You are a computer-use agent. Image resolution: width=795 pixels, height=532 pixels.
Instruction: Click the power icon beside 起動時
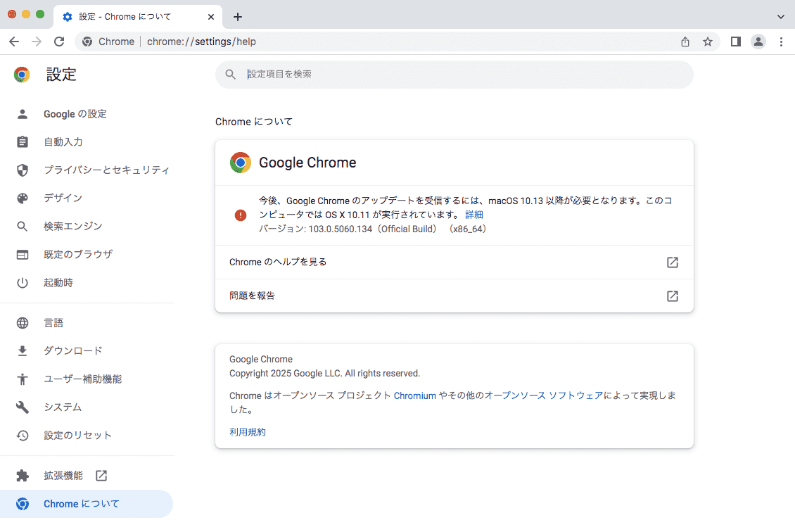click(x=23, y=282)
